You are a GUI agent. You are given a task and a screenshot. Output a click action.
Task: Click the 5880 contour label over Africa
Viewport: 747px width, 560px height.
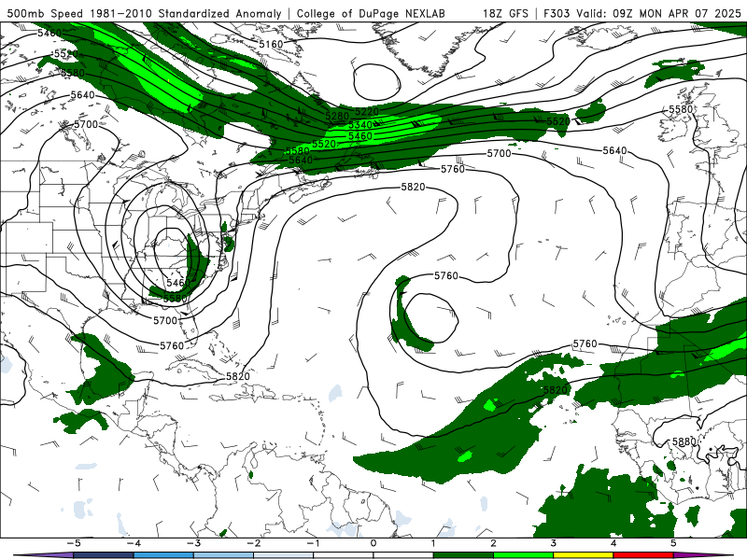click(684, 441)
